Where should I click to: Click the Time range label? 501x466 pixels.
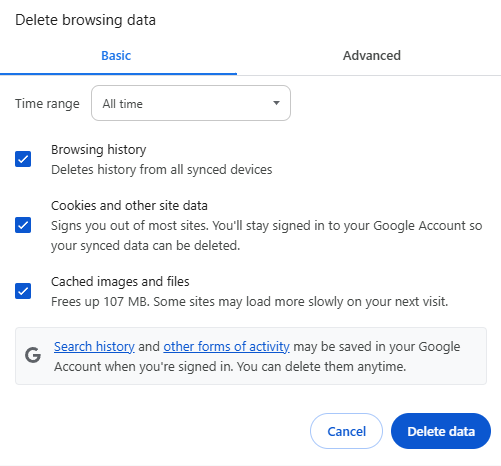47,104
